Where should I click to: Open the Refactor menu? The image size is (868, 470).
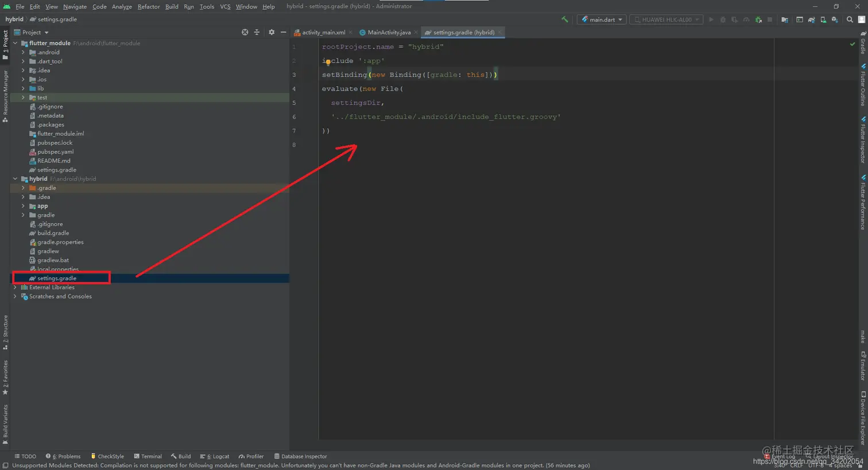149,6
